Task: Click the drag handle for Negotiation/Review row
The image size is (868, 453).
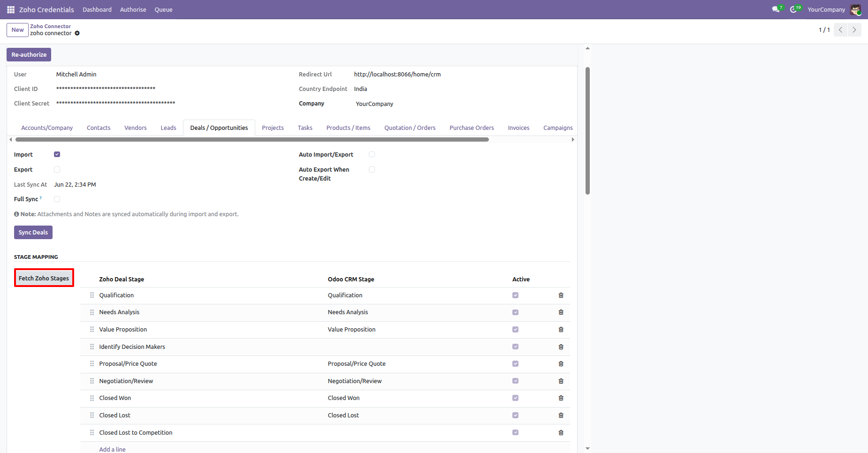Action: pos(92,381)
